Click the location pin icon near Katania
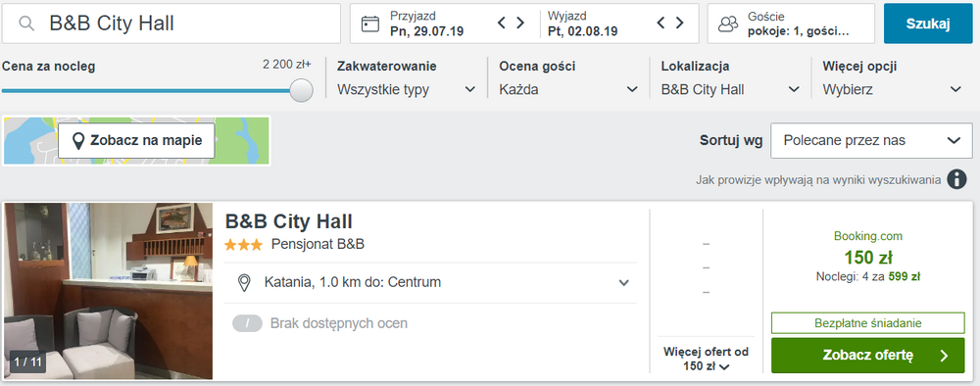Image resolution: width=980 pixels, height=386 pixels. (x=245, y=282)
